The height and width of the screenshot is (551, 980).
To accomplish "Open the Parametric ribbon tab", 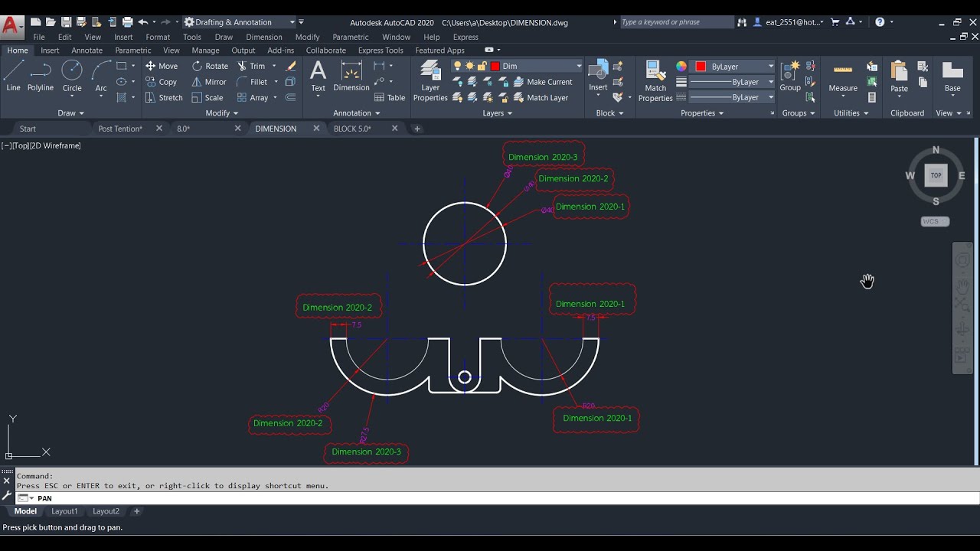I will 132,51.
